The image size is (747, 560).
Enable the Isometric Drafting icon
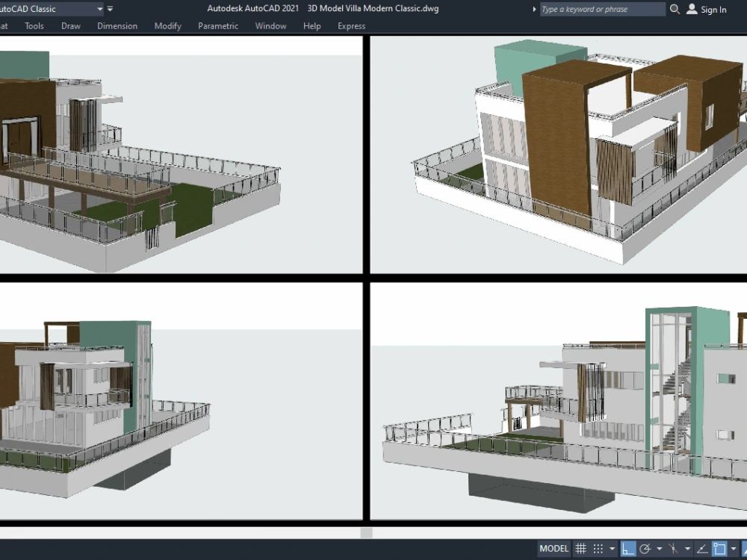click(673, 549)
